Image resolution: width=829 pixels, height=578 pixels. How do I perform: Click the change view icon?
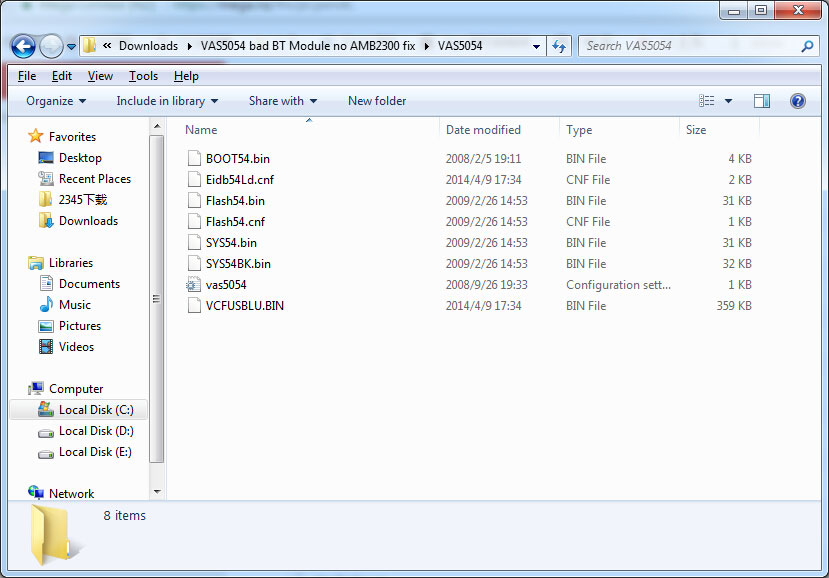coord(706,100)
